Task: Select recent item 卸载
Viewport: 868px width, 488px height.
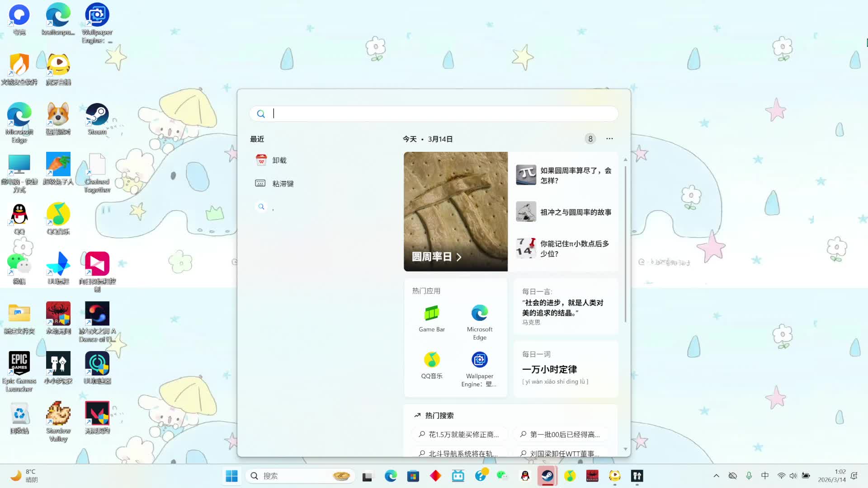Action: [x=279, y=160]
